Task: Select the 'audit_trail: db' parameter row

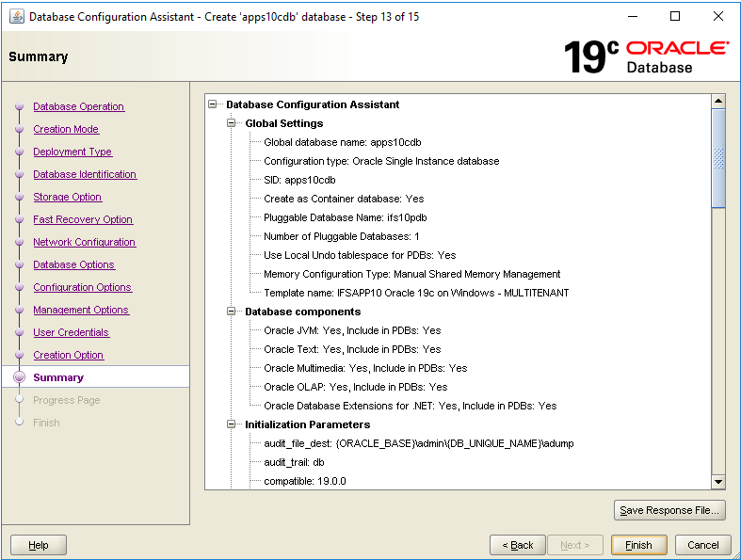Action: 294,462
